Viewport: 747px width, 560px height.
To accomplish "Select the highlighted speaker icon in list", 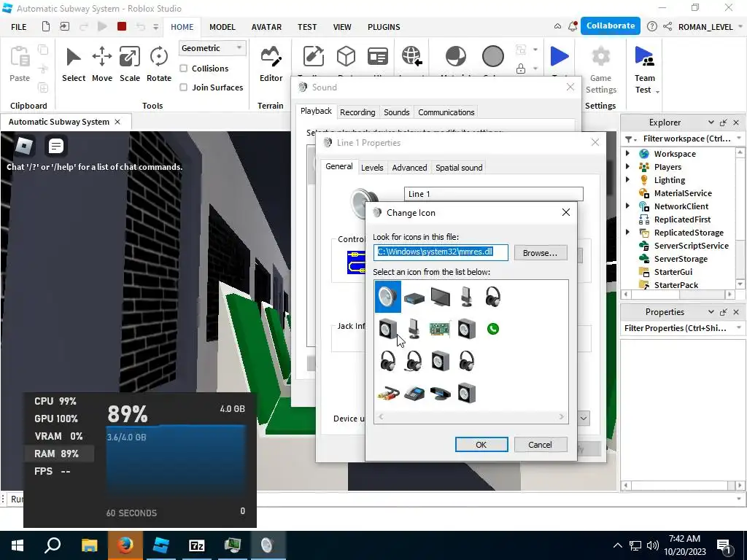I will [388, 297].
